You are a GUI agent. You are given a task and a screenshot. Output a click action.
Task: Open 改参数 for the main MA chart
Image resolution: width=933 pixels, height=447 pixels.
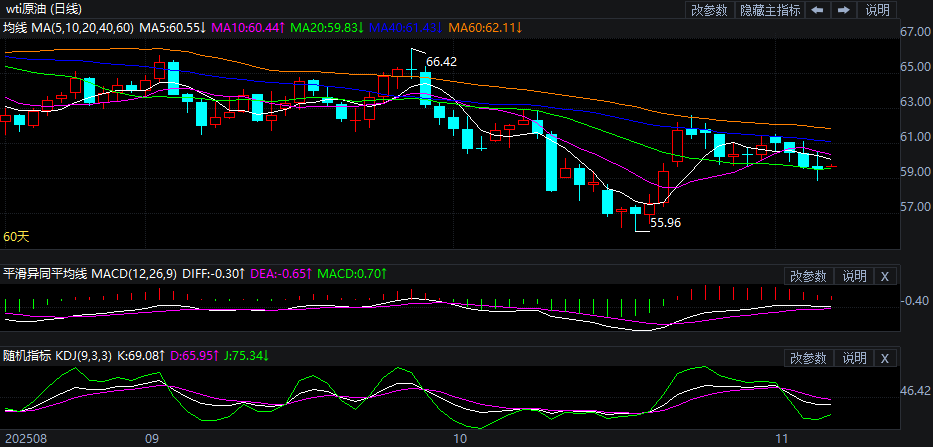(x=709, y=10)
